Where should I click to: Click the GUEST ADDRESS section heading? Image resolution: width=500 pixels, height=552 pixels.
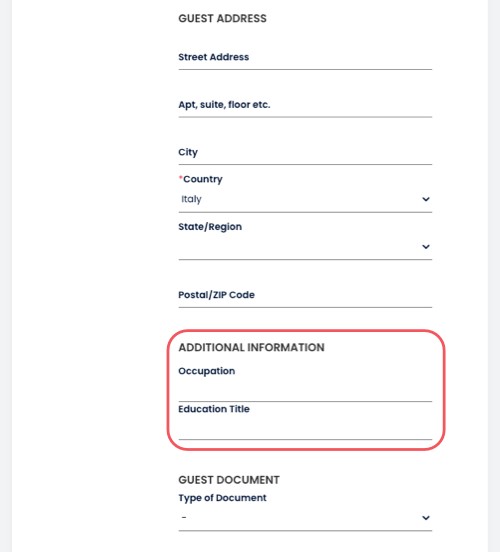point(222,18)
